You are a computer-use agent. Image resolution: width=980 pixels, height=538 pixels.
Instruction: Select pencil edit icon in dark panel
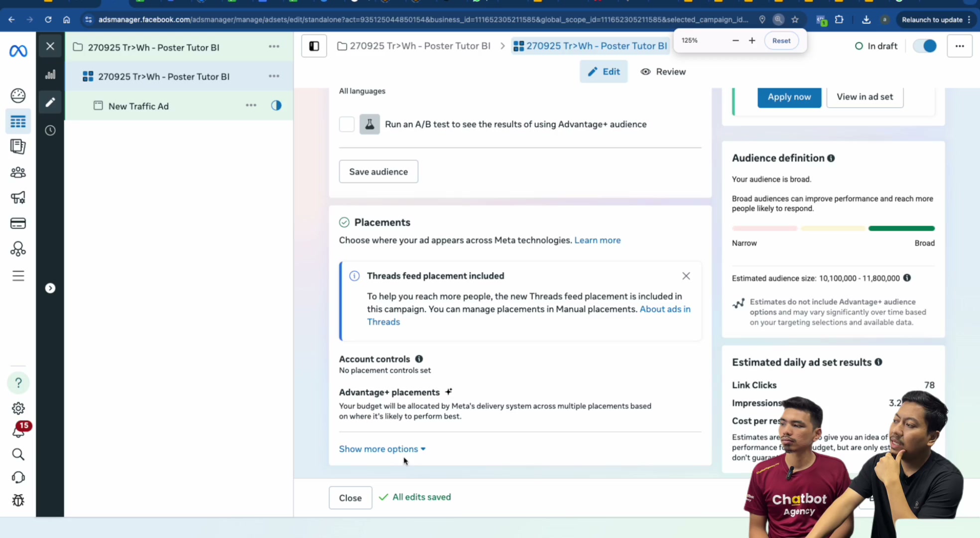click(x=50, y=102)
